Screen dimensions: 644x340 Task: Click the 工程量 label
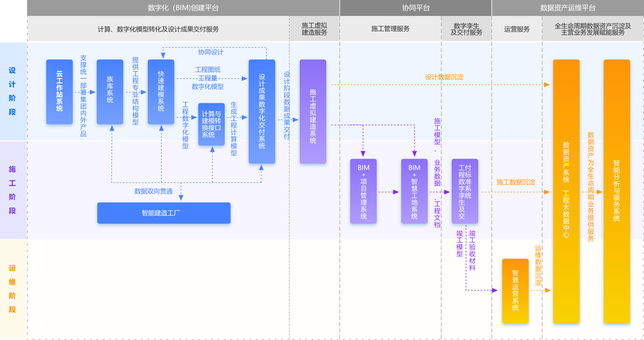[x=208, y=78]
